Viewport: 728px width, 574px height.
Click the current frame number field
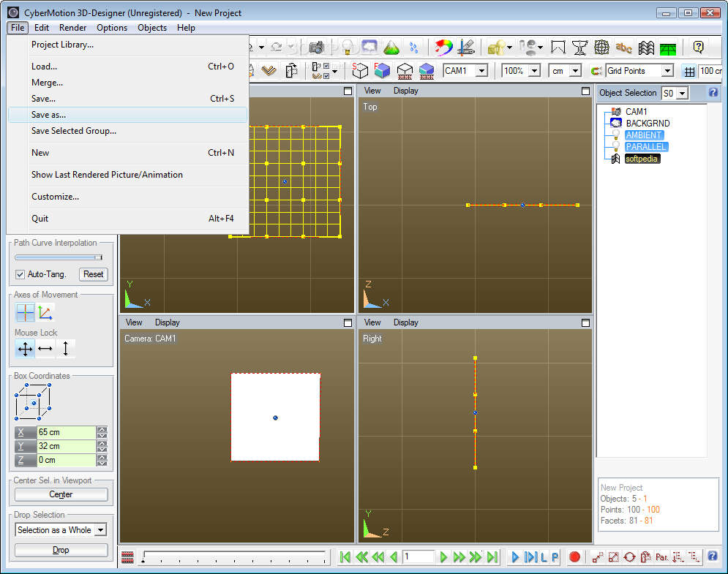click(419, 556)
